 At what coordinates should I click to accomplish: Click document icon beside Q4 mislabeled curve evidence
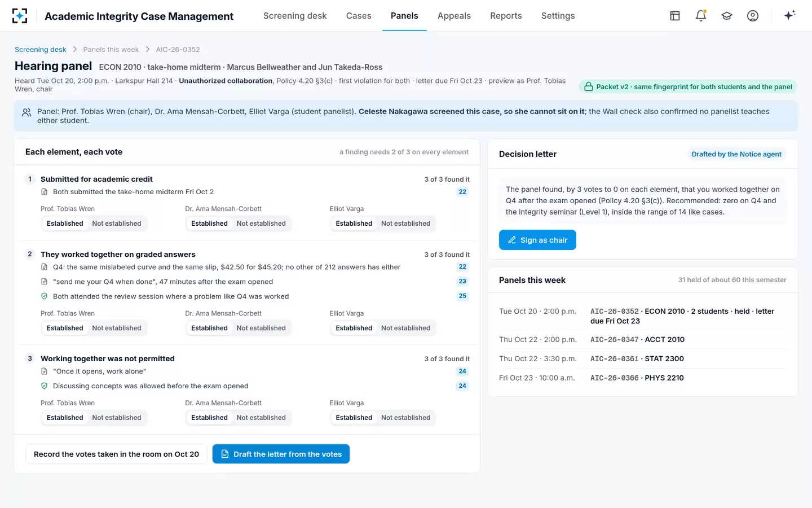[45, 267]
